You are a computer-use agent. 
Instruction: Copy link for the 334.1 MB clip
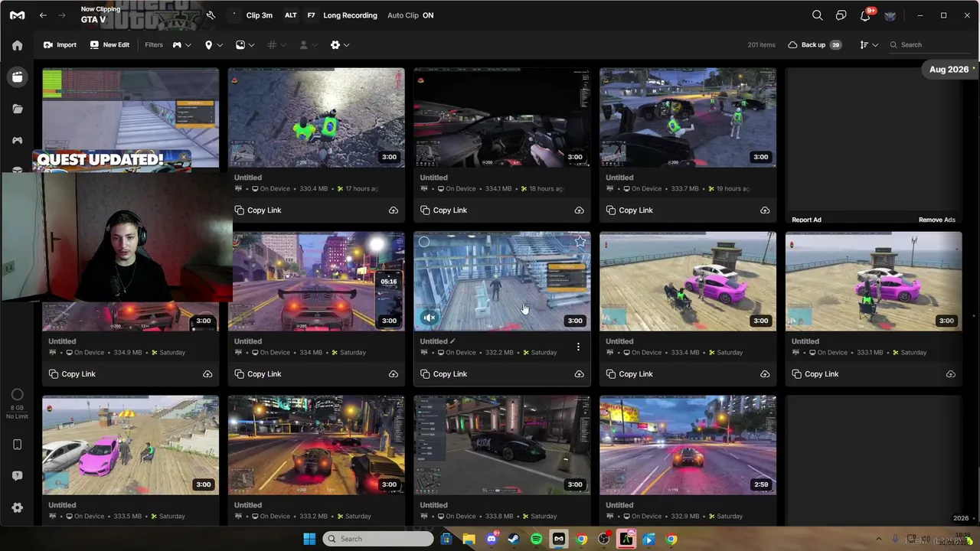coord(444,210)
